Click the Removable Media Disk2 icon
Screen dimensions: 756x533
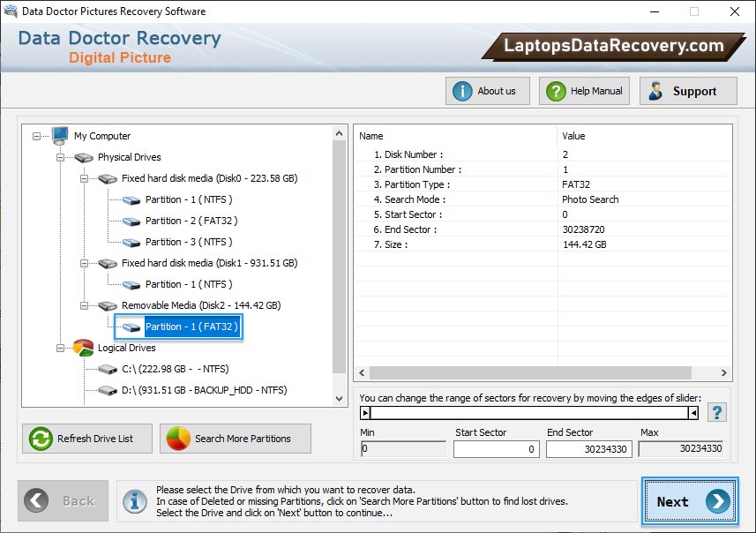tap(108, 306)
